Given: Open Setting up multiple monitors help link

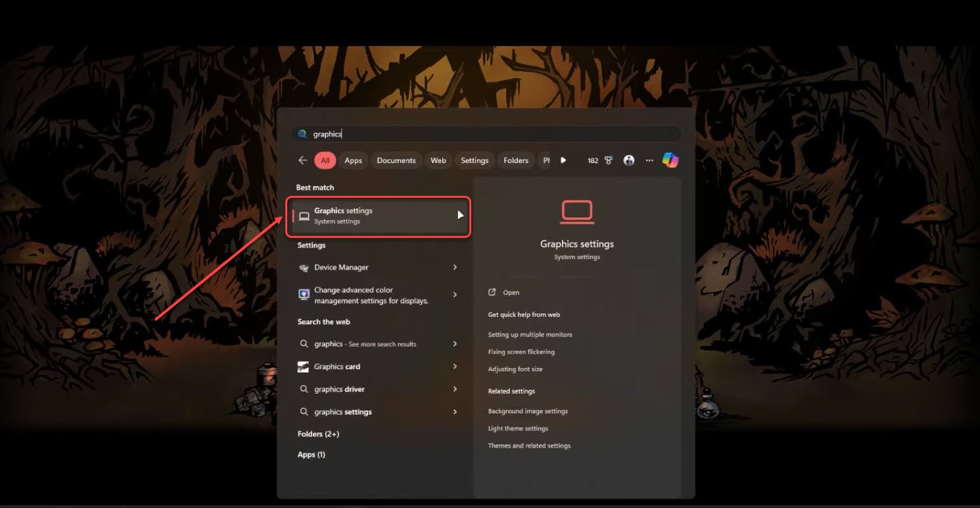Looking at the screenshot, I should (530, 335).
